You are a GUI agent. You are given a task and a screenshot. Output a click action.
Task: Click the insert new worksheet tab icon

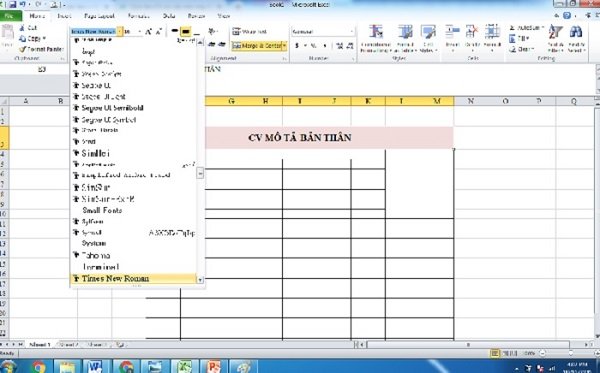[120, 345]
